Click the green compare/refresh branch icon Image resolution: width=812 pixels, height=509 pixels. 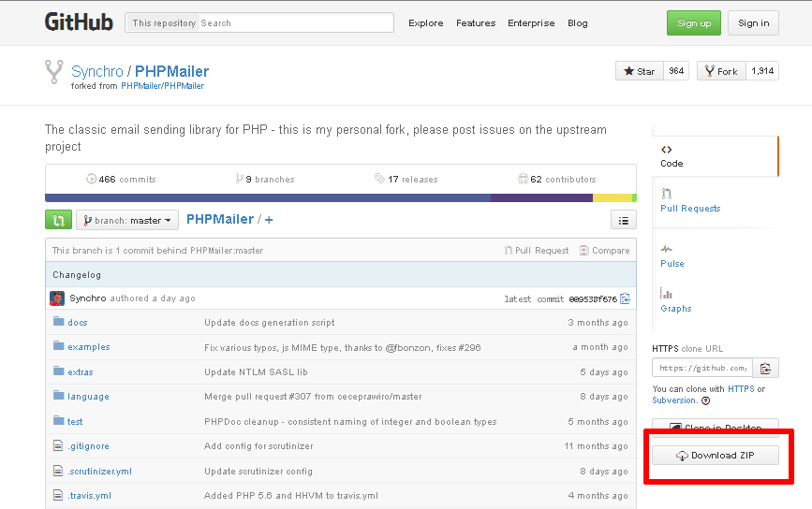[x=58, y=220]
